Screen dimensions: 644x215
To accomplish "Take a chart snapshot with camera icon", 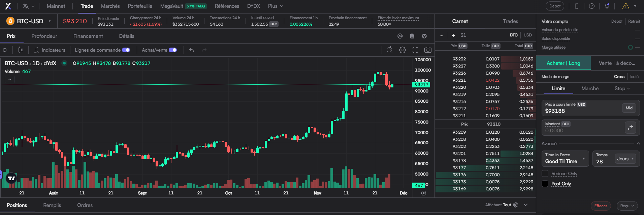I will [428, 50].
